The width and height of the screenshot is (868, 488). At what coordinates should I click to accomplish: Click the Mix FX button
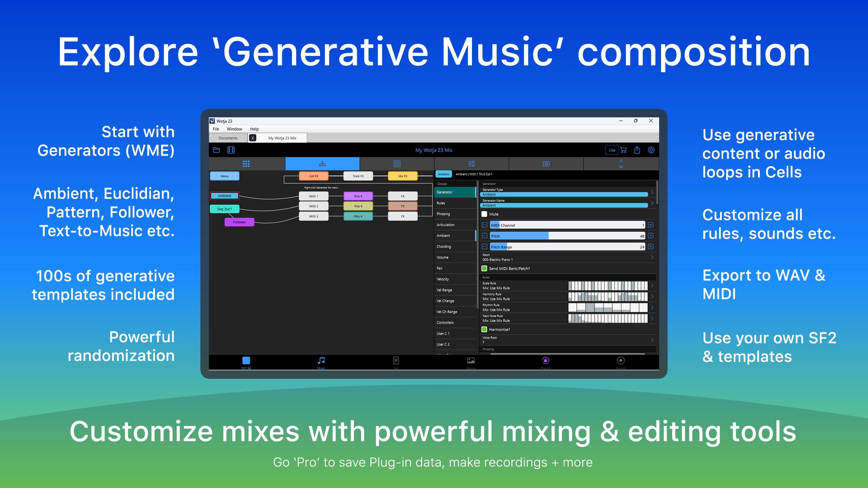point(402,176)
